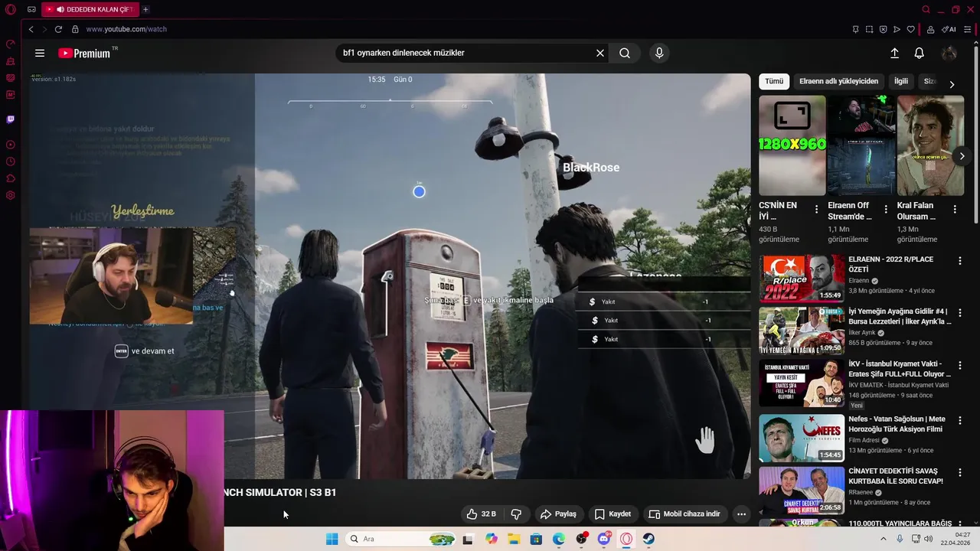Open options for CS'NİN EN İYİ short
This screenshot has width=980, height=551.
[816, 209]
